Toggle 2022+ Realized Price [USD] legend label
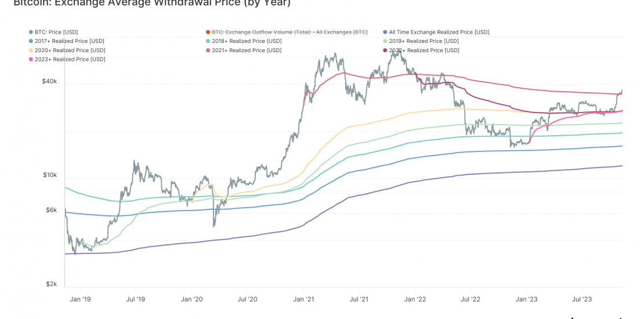Screen dimensions: 644x319 (424, 50)
